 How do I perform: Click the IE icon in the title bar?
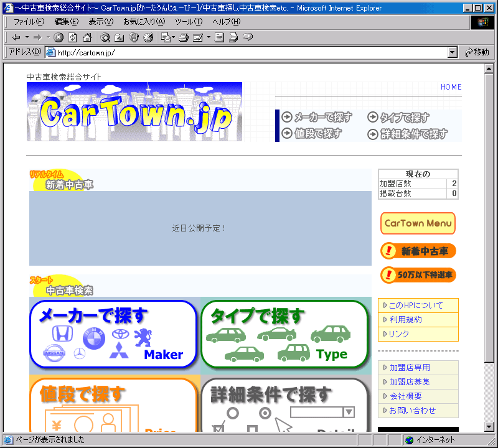tap(9, 8)
